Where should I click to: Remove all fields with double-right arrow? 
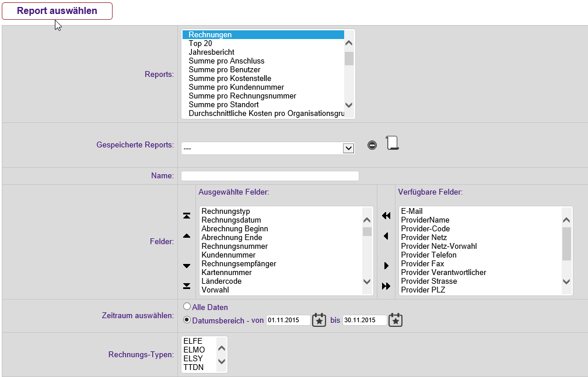coord(386,286)
